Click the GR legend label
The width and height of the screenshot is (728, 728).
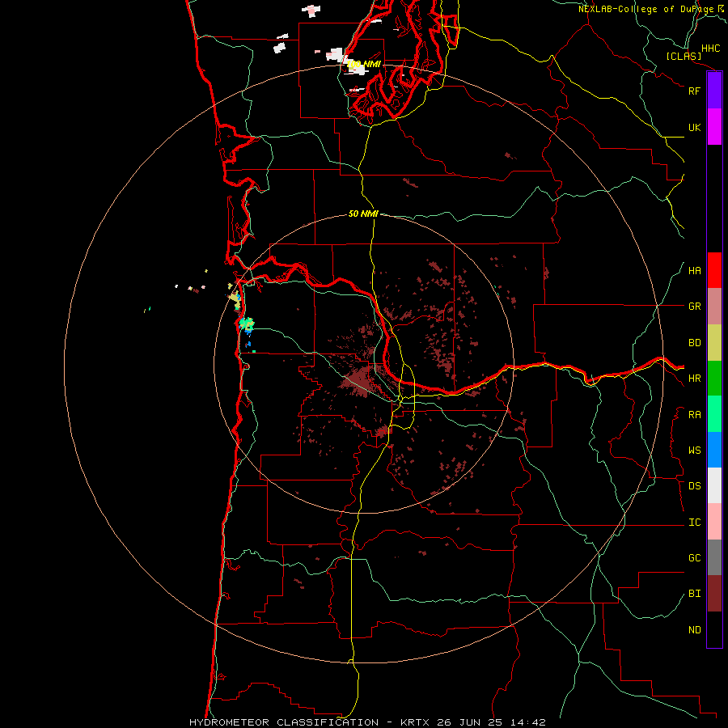tap(694, 307)
